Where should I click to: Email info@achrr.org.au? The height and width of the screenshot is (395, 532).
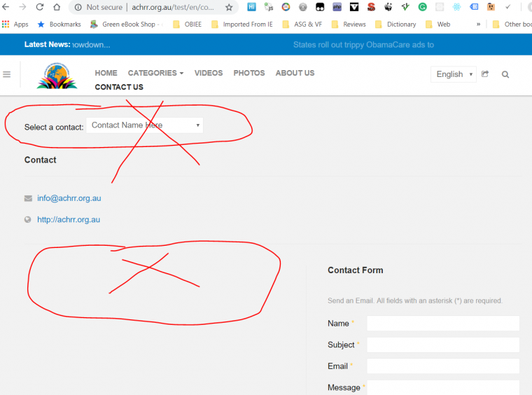tap(69, 198)
